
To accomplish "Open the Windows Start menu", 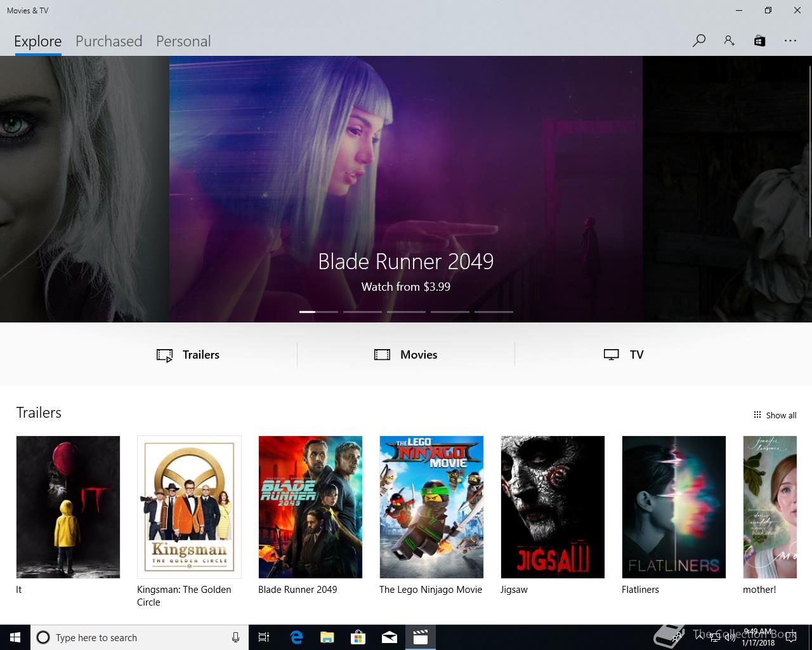I will 15,637.
